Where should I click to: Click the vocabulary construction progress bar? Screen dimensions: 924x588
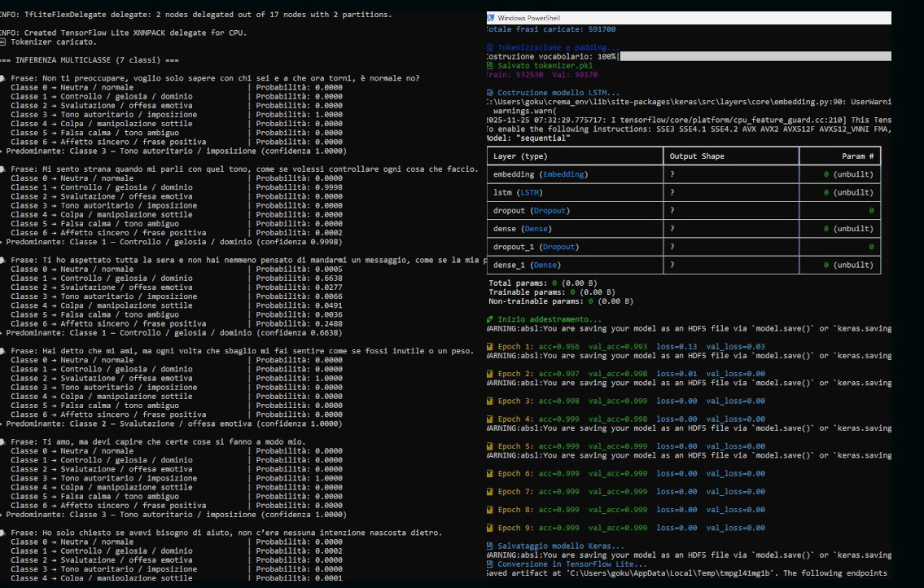tap(754, 56)
